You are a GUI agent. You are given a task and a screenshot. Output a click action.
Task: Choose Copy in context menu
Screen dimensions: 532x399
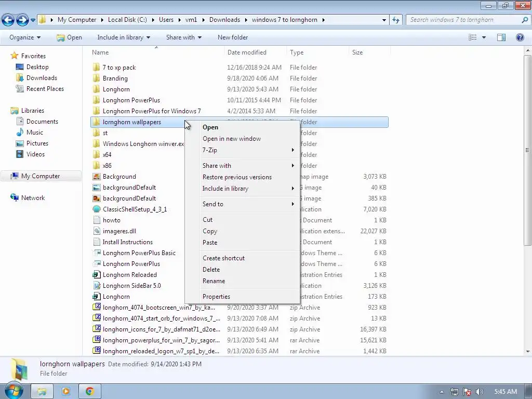(x=242, y=231)
